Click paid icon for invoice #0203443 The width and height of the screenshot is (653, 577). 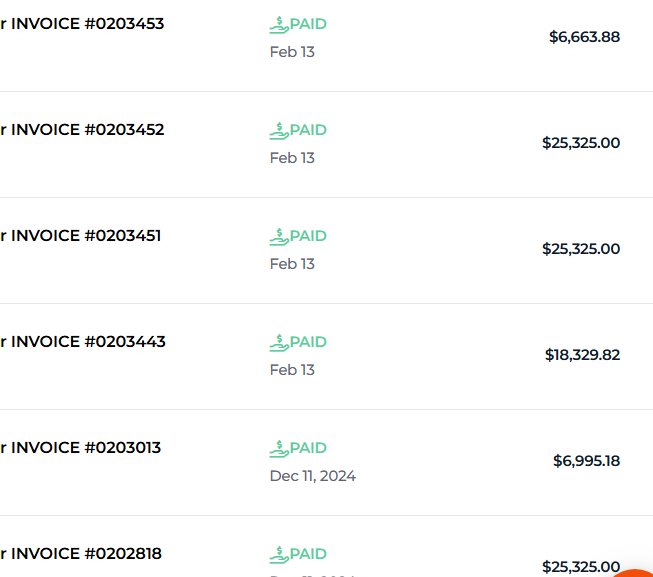(x=279, y=342)
